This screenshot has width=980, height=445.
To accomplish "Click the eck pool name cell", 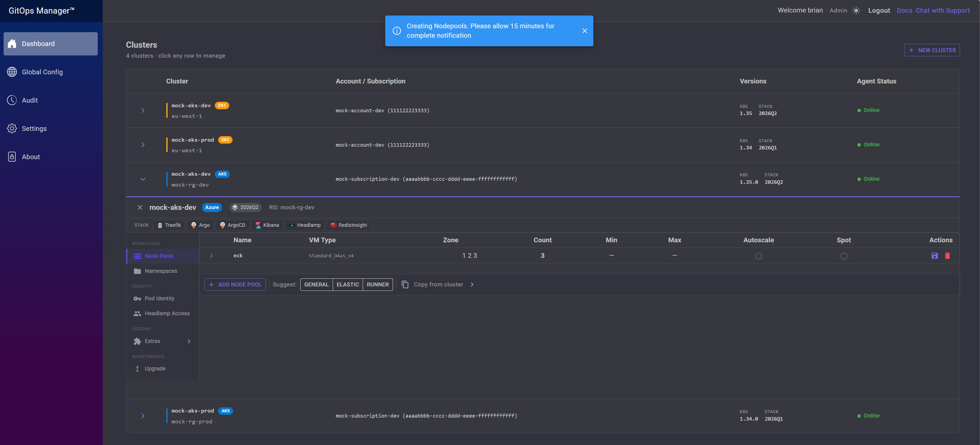I will tap(238, 256).
